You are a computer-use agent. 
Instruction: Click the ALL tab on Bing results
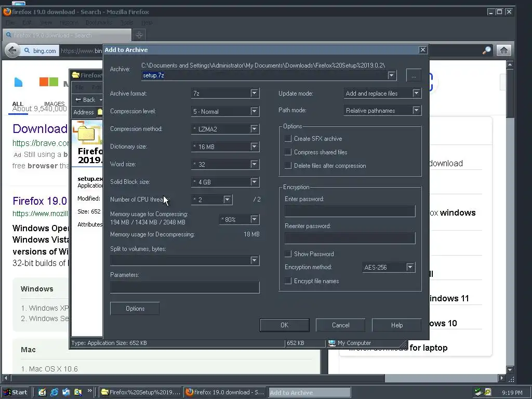click(x=18, y=104)
